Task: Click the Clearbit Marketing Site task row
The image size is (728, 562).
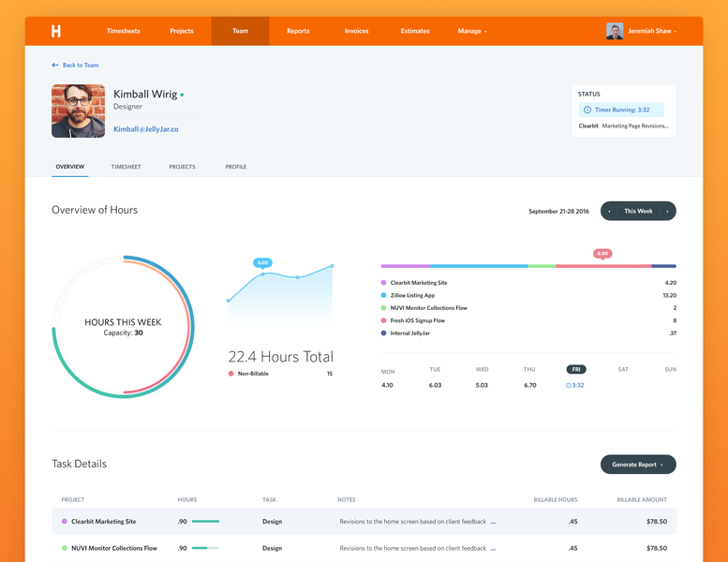Action: pos(364,521)
